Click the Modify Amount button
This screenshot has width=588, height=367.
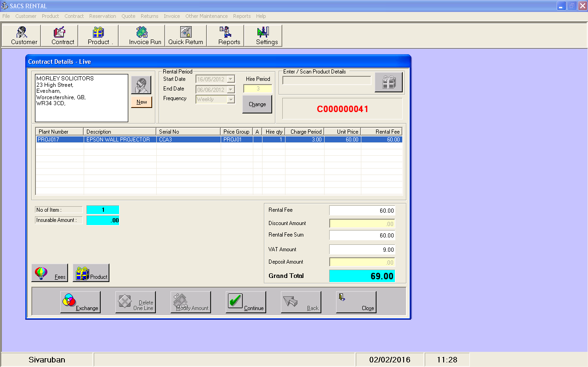(191, 302)
